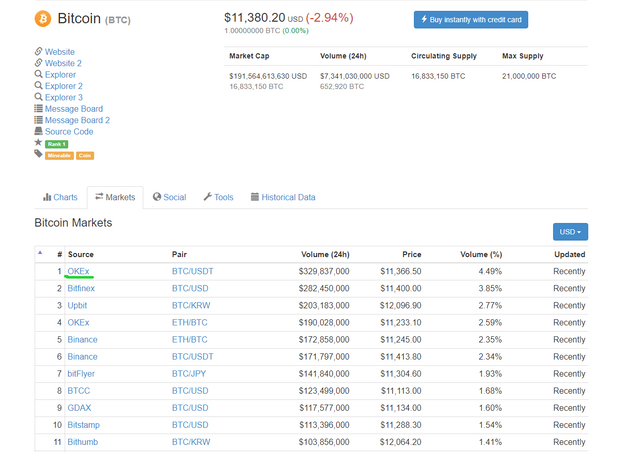Click the $329,837,000 volume cell
Viewport: 640px width, 452px height.
tap(324, 272)
